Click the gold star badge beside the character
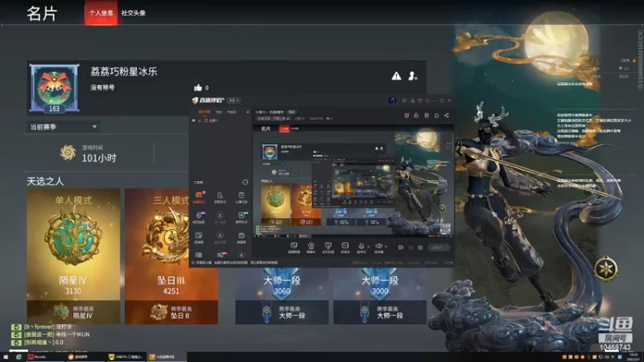The image size is (644, 362). (606, 269)
